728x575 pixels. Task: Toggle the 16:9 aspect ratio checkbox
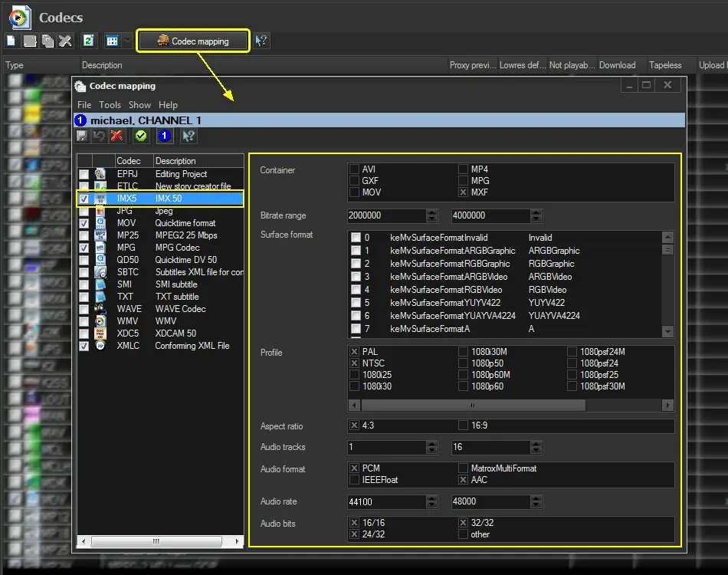[463, 426]
